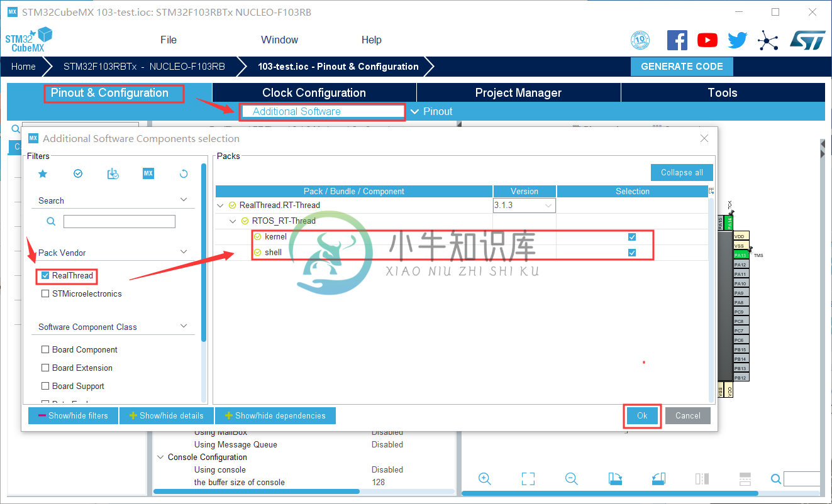The height and width of the screenshot is (504, 832).
Task: Rotate the chip clockwise icon
Action: [x=615, y=479]
